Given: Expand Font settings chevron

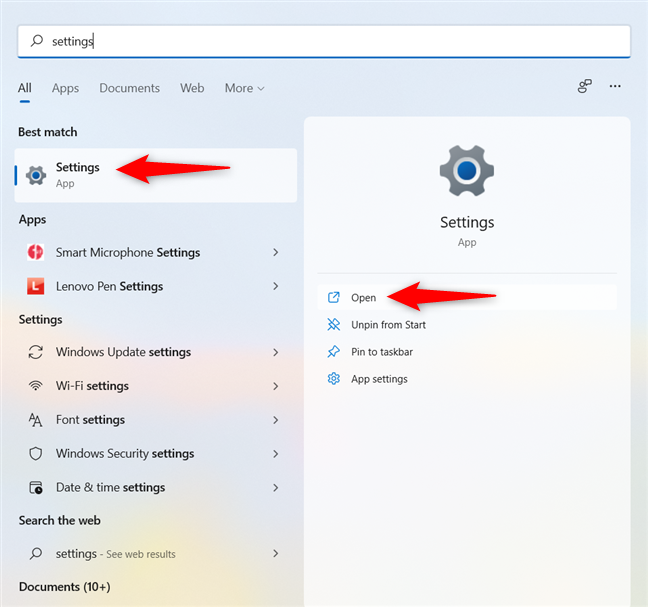Looking at the screenshot, I should (x=276, y=420).
